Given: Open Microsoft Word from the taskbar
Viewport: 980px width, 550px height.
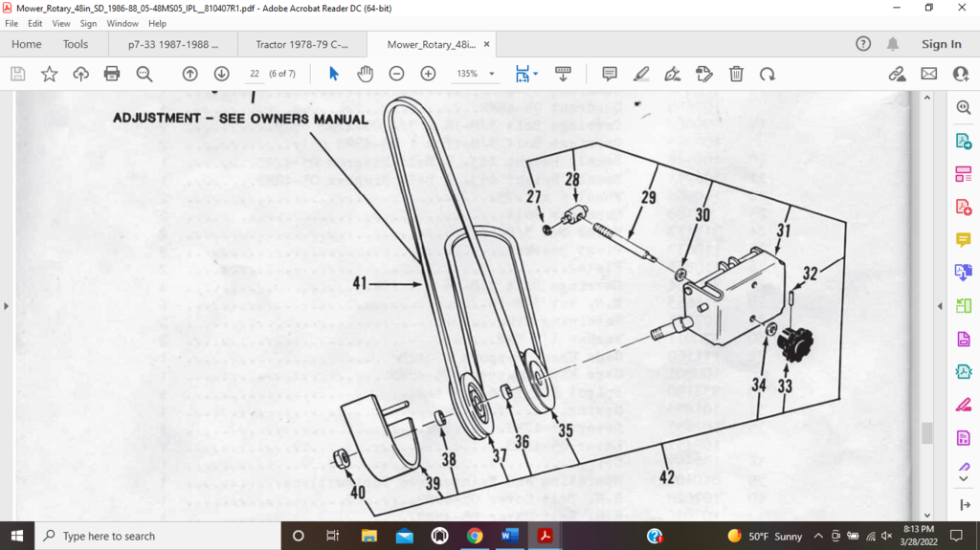Looking at the screenshot, I should click(x=510, y=536).
